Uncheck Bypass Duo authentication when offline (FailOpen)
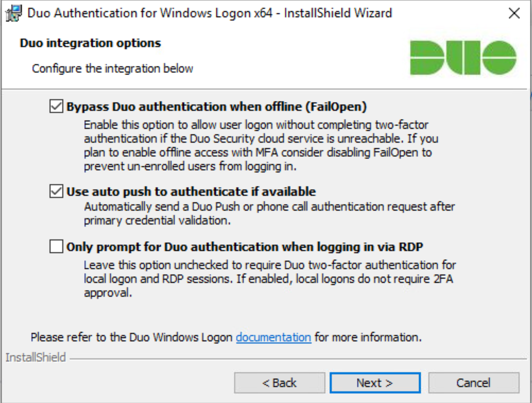The height and width of the screenshot is (403, 532). coord(56,106)
